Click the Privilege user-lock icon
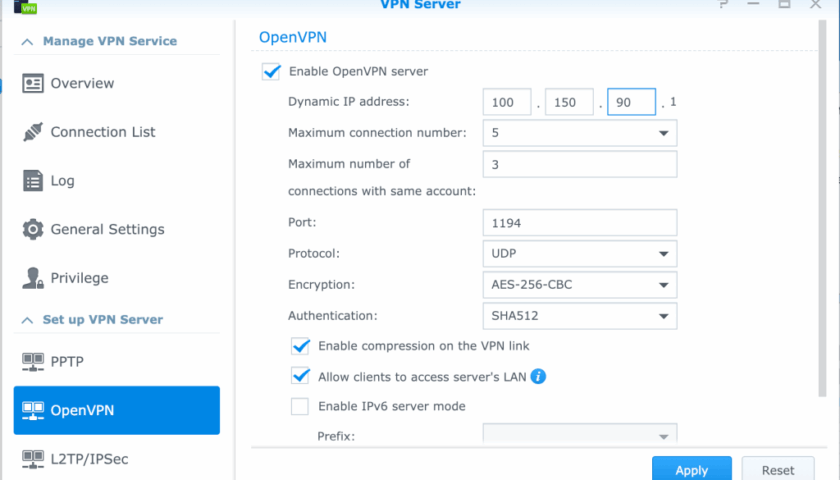This screenshot has height=480, width=840. pyautogui.click(x=33, y=278)
